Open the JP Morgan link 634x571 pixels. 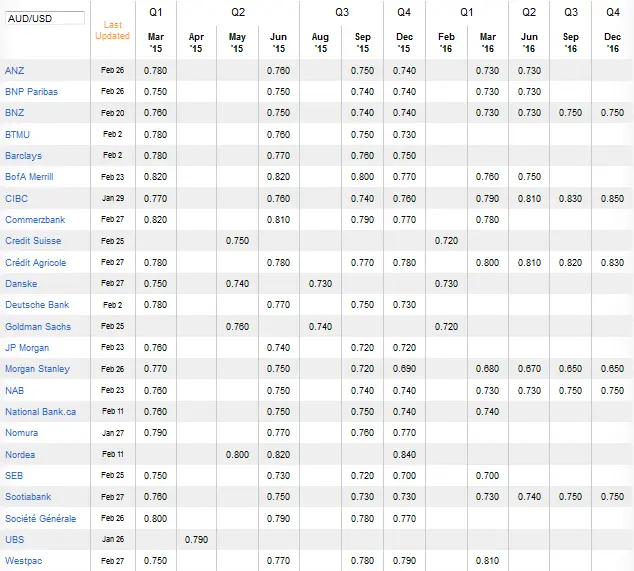(27, 348)
